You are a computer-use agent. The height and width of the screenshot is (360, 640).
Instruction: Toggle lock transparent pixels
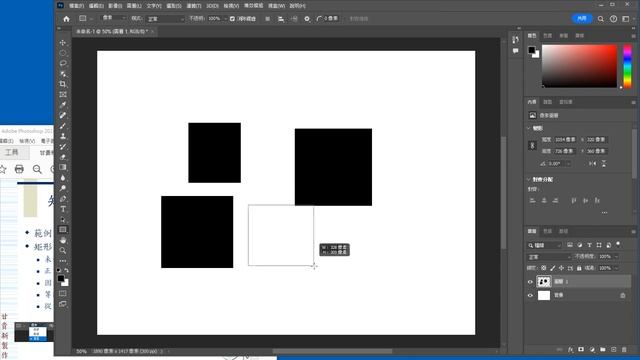click(x=544, y=268)
